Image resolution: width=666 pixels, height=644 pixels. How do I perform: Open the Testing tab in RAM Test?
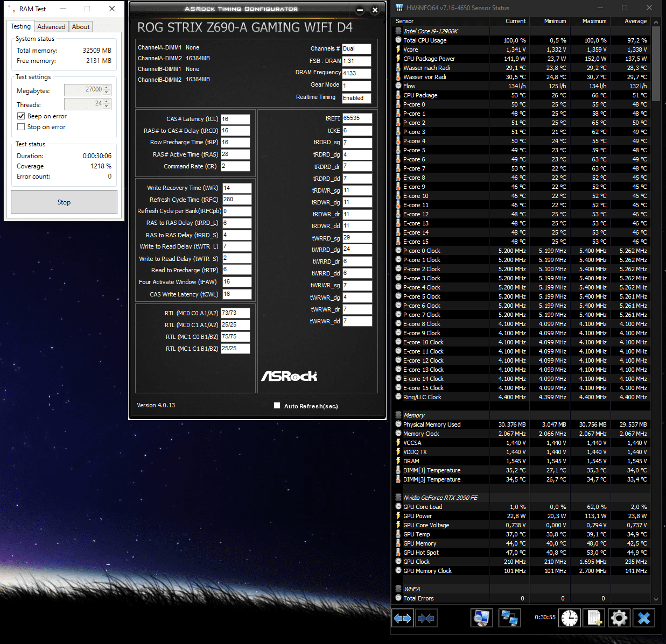pos(21,26)
